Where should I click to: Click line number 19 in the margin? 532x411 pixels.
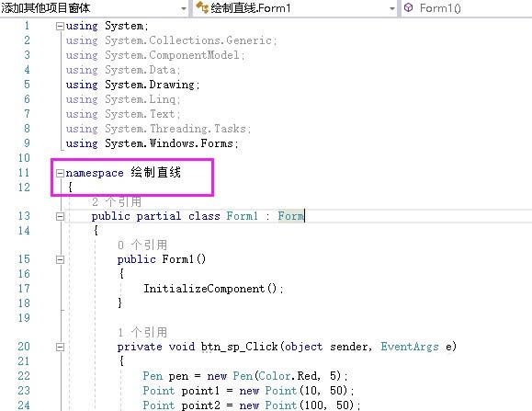click(24, 318)
